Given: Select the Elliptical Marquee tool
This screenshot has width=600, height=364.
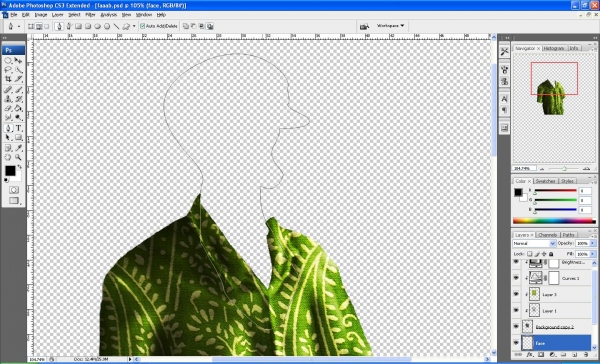Looking at the screenshot, I should [8, 61].
